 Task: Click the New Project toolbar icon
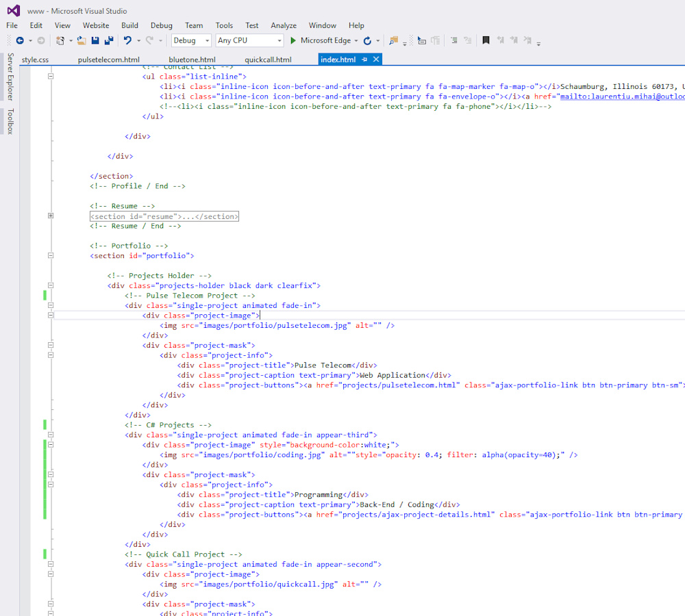(60, 41)
